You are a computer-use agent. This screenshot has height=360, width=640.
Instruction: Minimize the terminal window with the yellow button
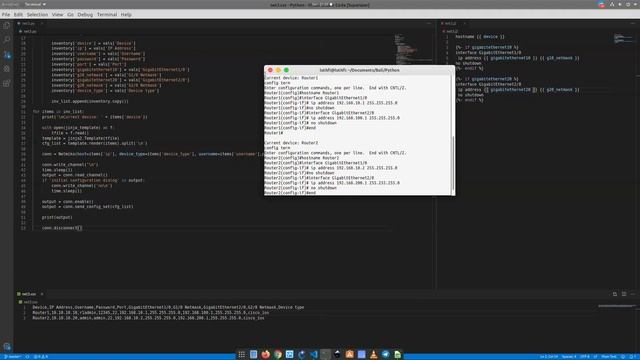pos(278,70)
